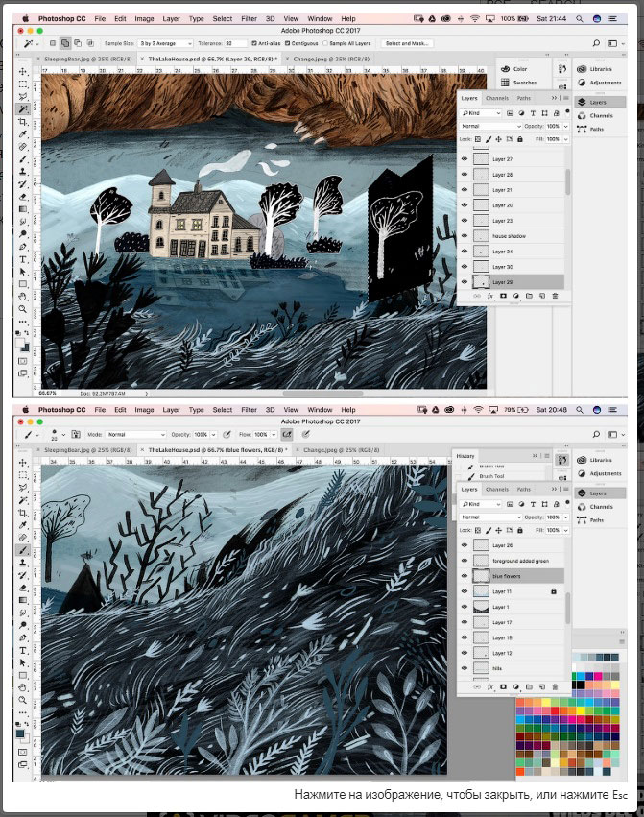The height and width of the screenshot is (817, 644).
Task: Click the Tolerance input field
Action: pyautogui.click(x=236, y=43)
